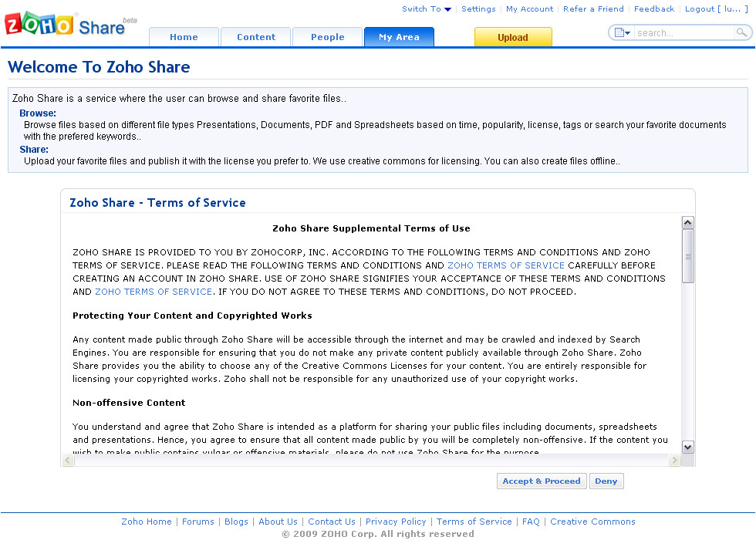Go to My Account
The width and height of the screenshot is (756, 547).
tap(529, 9)
